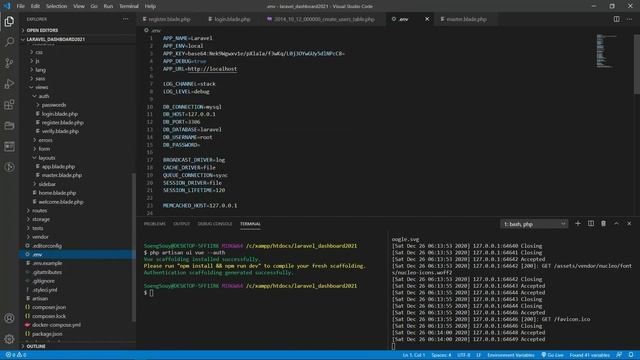Collapse the views folder
Screen dimensions: 640x360
tap(41, 87)
